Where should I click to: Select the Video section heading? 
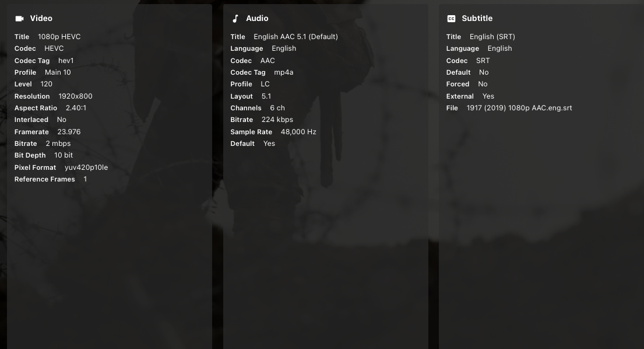click(x=41, y=19)
